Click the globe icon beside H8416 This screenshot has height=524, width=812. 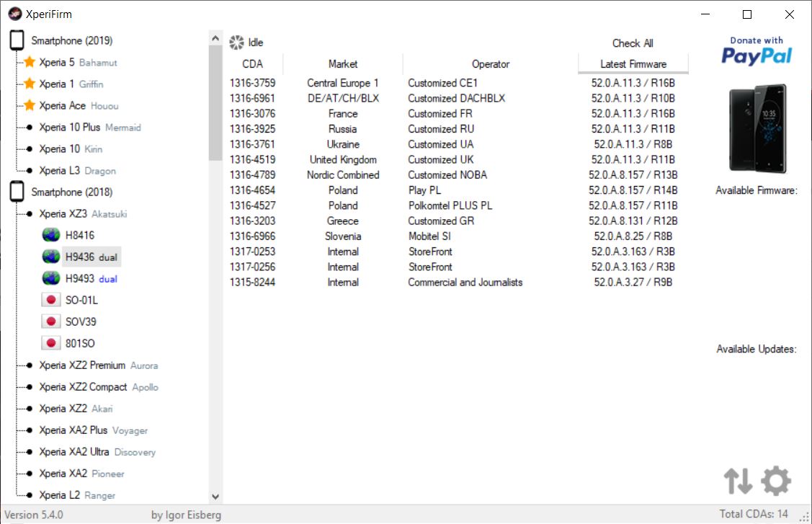(50, 235)
